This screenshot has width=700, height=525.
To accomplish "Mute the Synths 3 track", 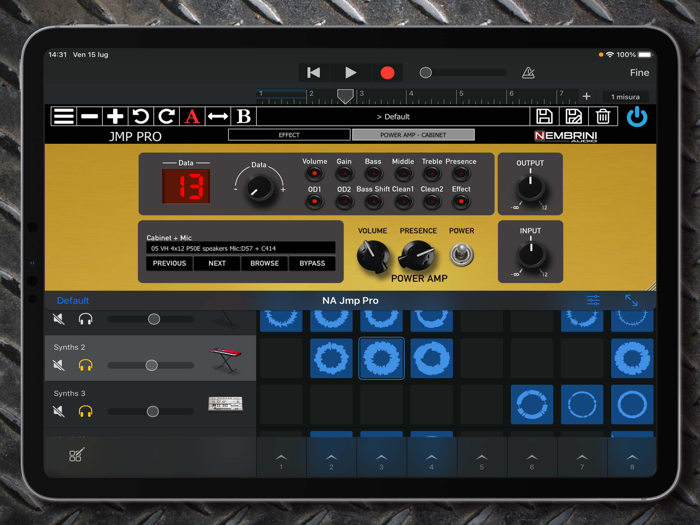I will pos(58,411).
